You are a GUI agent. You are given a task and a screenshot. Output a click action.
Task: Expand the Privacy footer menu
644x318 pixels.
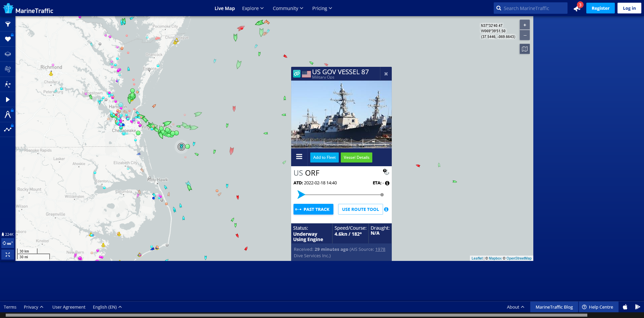tap(34, 307)
